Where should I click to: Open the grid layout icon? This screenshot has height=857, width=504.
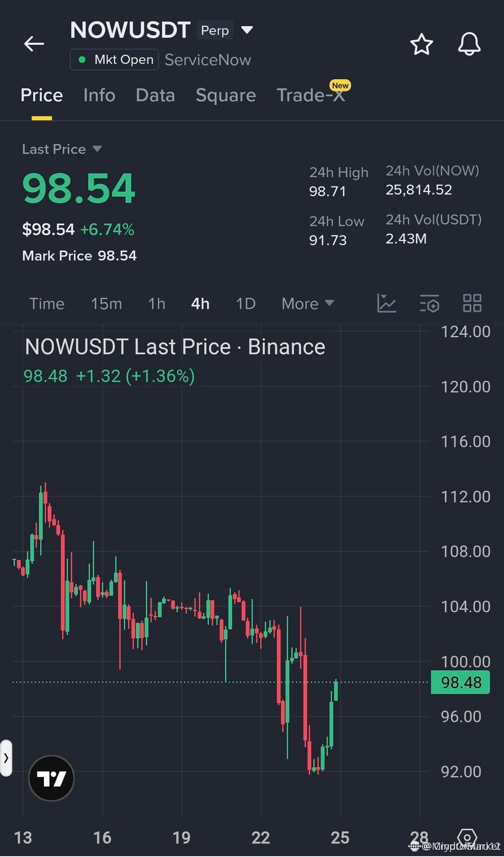click(472, 303)
